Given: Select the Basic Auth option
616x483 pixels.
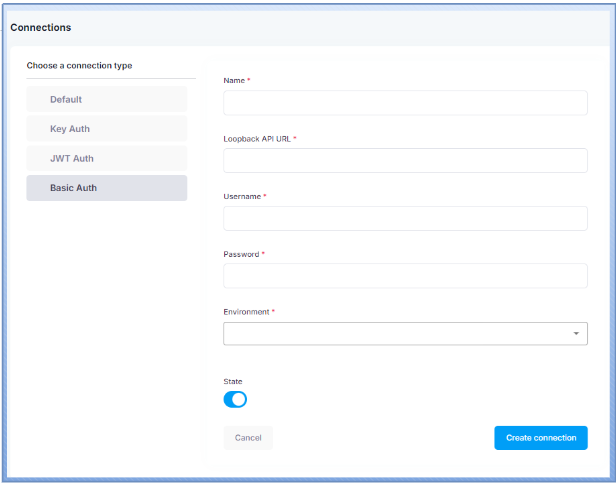Looking at the screenshot, I should coord(106,188).
